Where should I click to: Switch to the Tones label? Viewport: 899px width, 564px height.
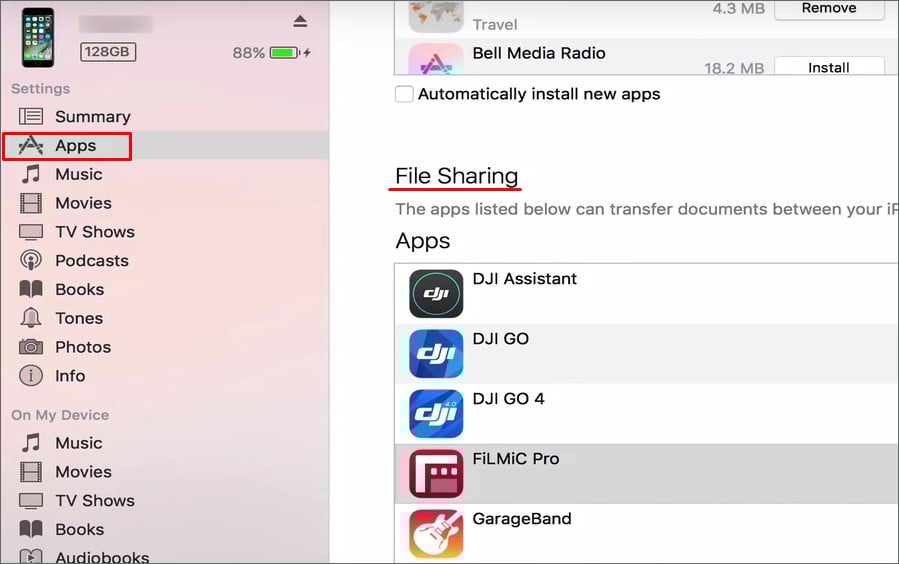pos(79,318)
